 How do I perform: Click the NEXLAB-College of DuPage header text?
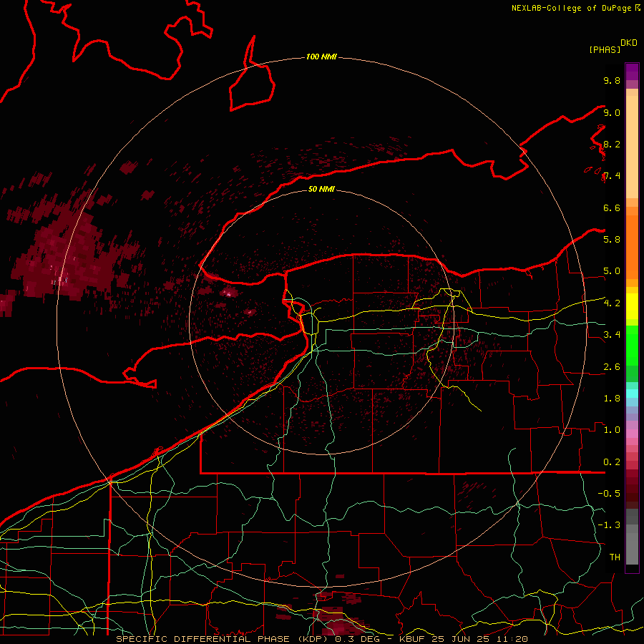coord(571,8)
